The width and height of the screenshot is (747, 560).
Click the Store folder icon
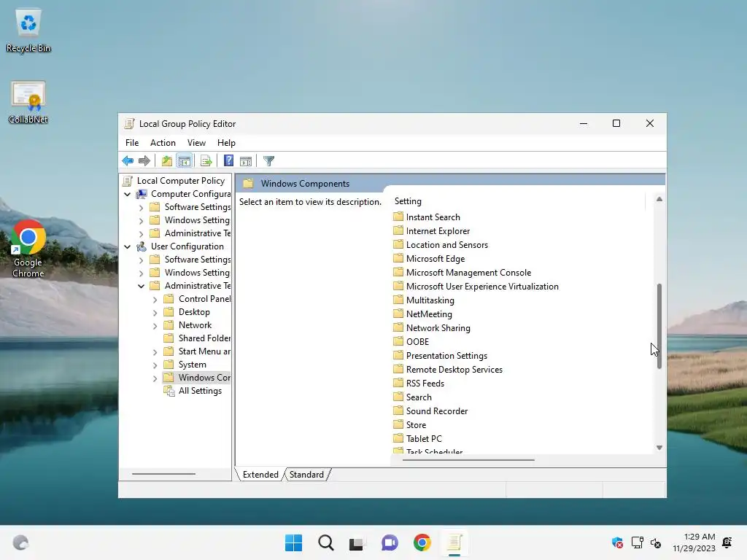coord(398,424)
